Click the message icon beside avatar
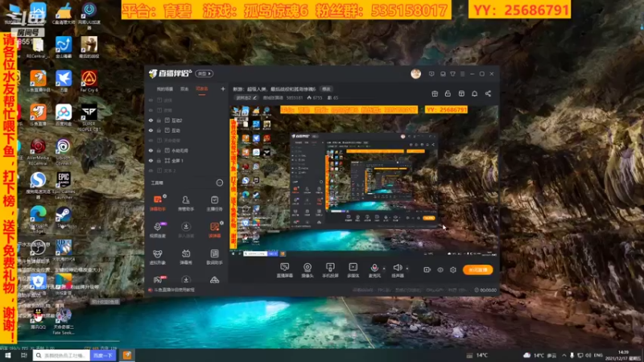644x362 pixels. 431,74
